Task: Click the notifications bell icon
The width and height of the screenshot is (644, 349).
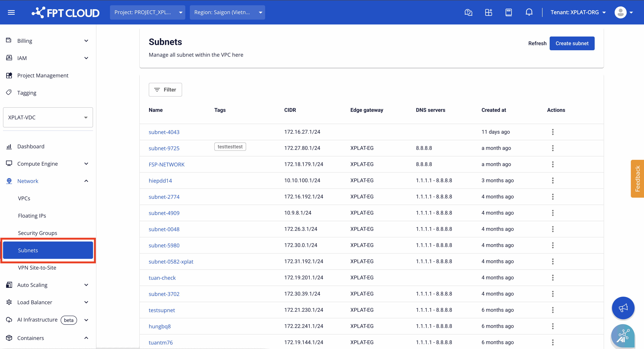Action: (x=529, y=12)
